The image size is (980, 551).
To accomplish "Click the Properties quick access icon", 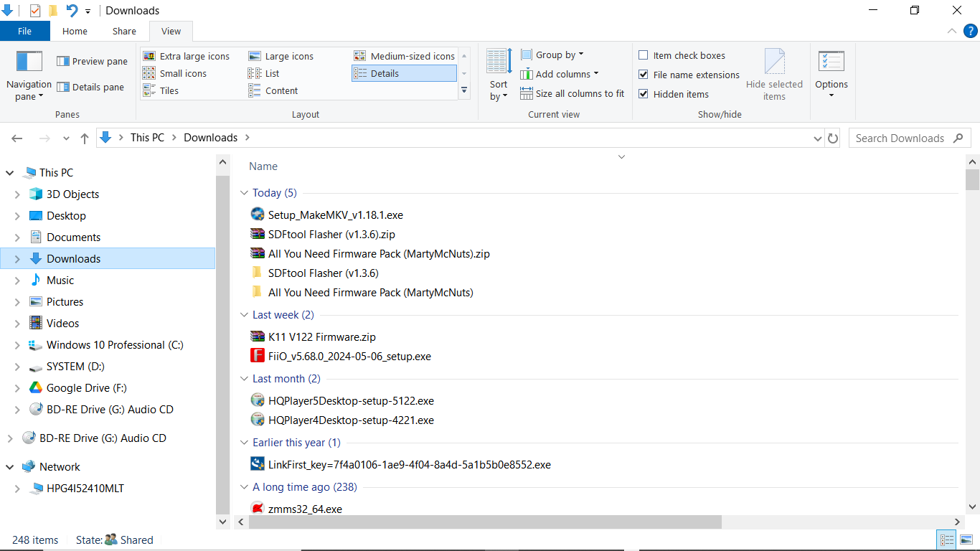I will pyautogui.click(x=35, y=11).
